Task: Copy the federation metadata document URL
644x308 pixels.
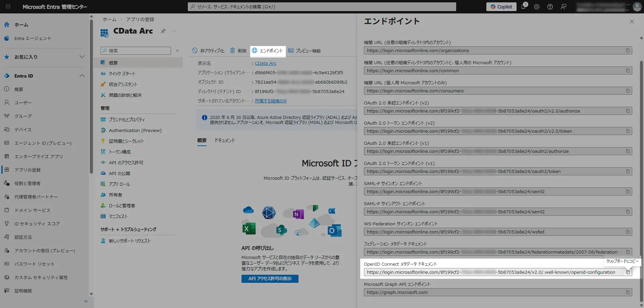Action: [628, 252]
